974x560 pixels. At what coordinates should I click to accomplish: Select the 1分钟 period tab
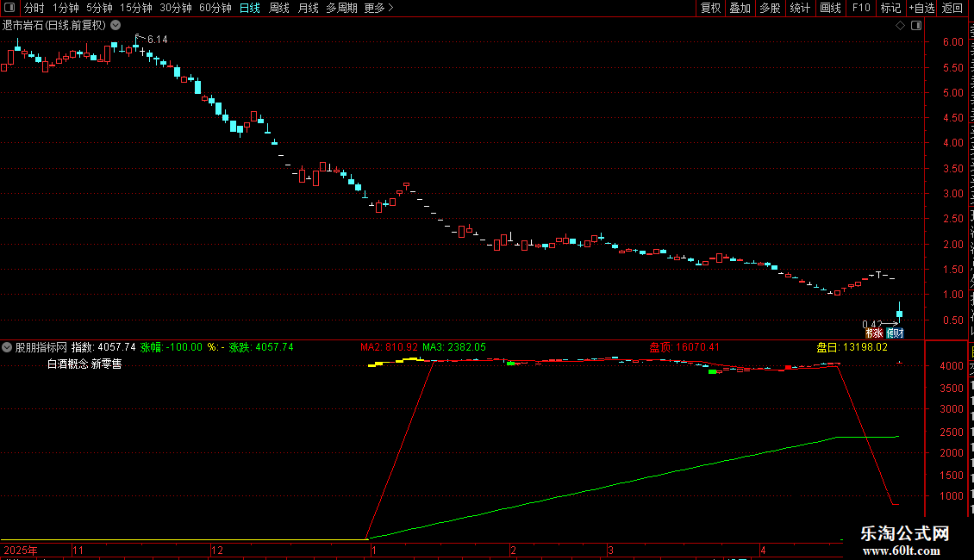[66, 8]
